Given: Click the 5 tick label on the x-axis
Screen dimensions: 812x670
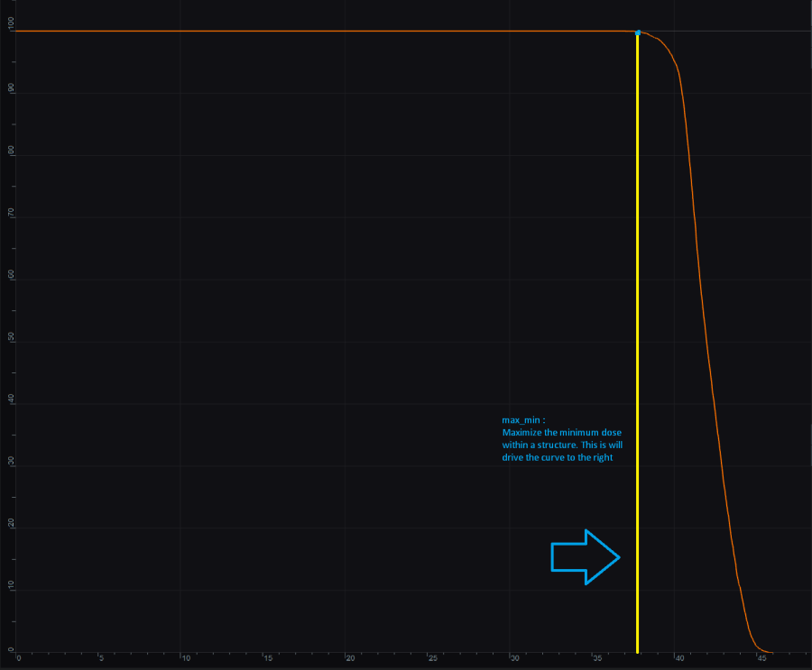Looking at the screenshot, I should (x=100, y=658).
